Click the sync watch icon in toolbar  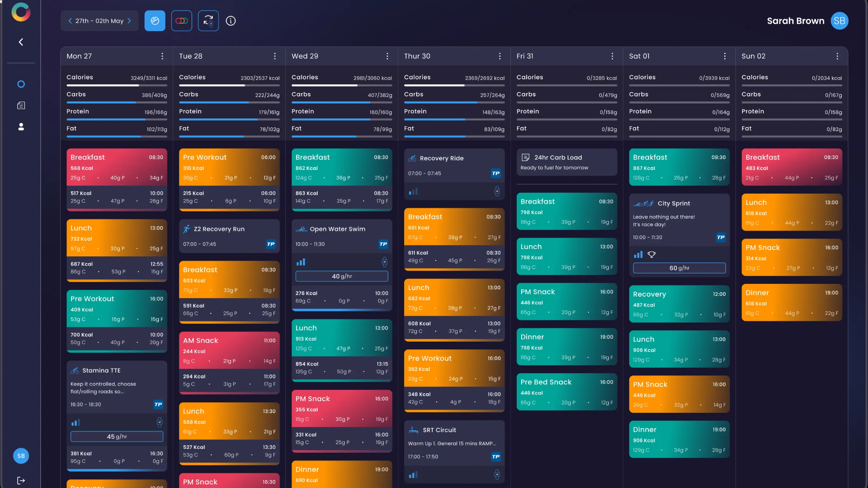(x=208, y=21)
